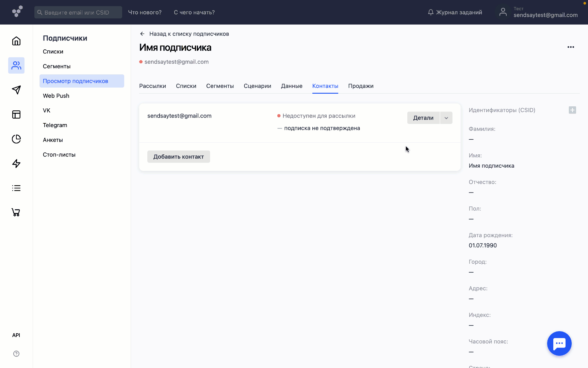Switch to the Сценарии tab
The width and height of the screenshot is (588, 368).
tap(257, 86)
